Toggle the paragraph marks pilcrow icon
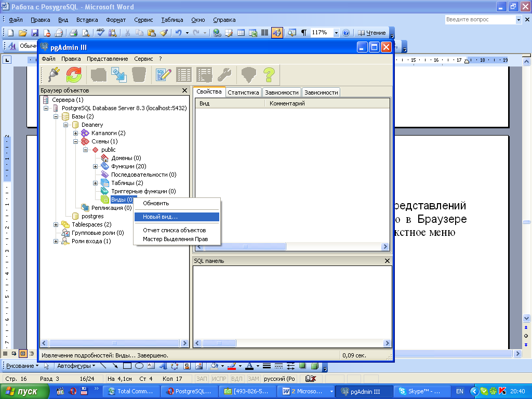The height and width of the screenshot is (399, 532). (x=304, y=33)
